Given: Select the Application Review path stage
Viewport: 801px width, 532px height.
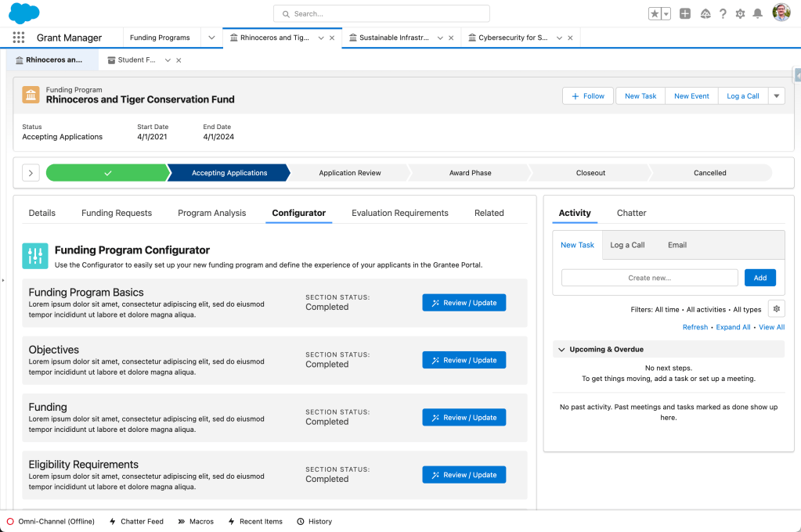Looking at the screenshot, I should 349,173.
